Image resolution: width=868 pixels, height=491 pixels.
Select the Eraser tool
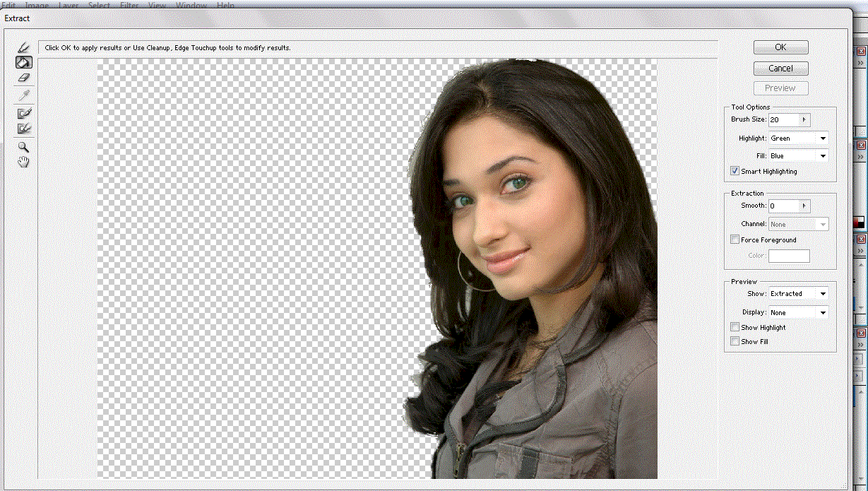24,78
